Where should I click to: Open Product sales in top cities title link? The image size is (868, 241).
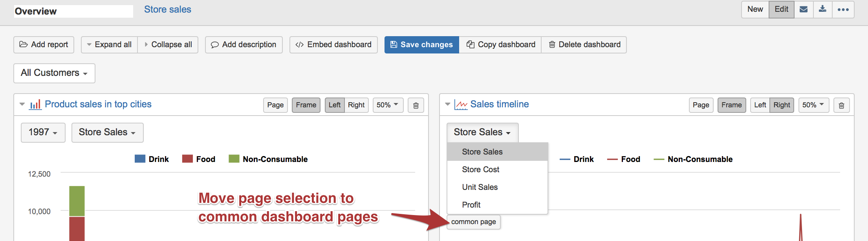coord(98,104)
